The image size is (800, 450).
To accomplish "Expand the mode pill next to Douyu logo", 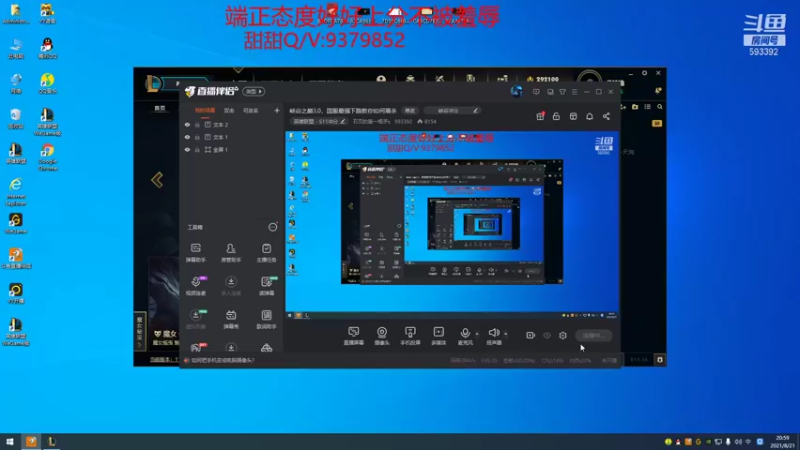I will (x=254, y=91).
